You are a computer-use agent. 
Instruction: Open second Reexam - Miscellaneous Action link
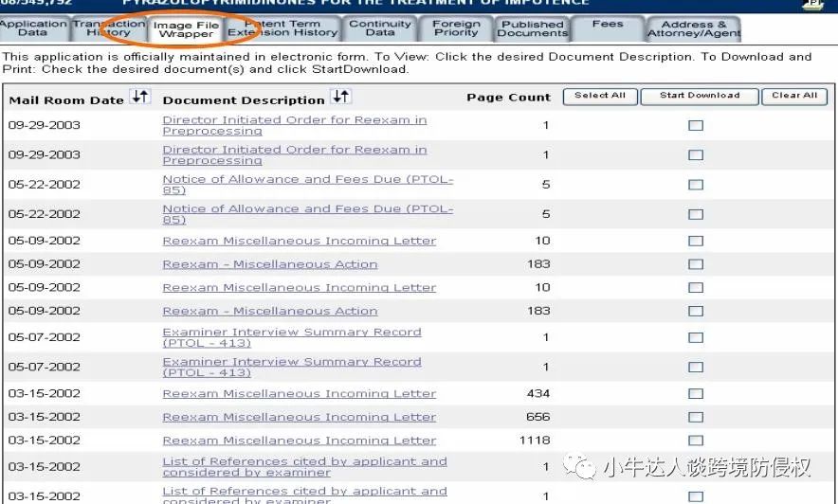point(270,312)
